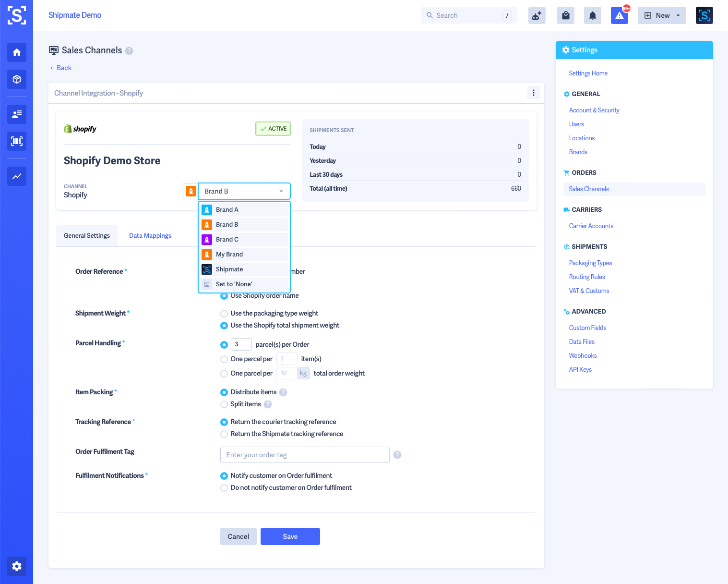Navigate to Carrier Accounts settings
Screen dimensions: 728x584
coord(591,226)
